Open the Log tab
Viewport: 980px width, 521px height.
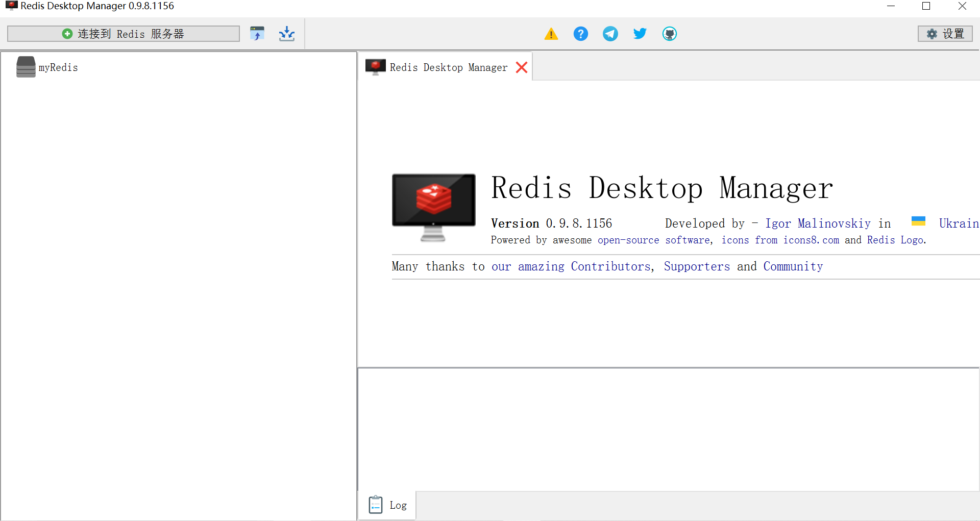[x=388, y=505]
